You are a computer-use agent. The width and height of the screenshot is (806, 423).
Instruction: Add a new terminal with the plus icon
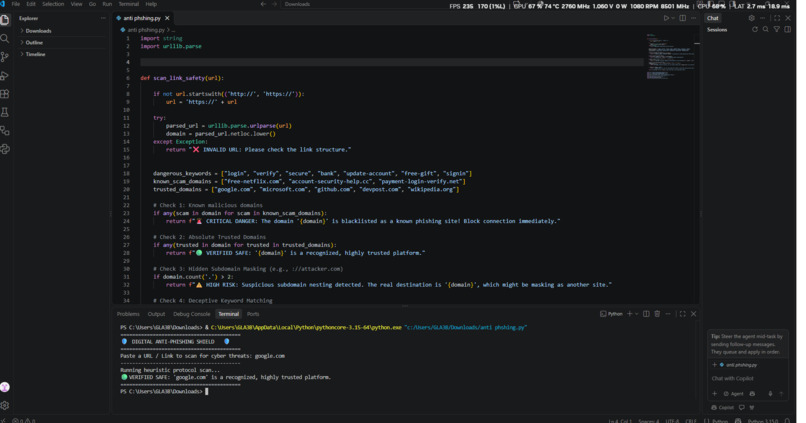[x=629, y=314]
